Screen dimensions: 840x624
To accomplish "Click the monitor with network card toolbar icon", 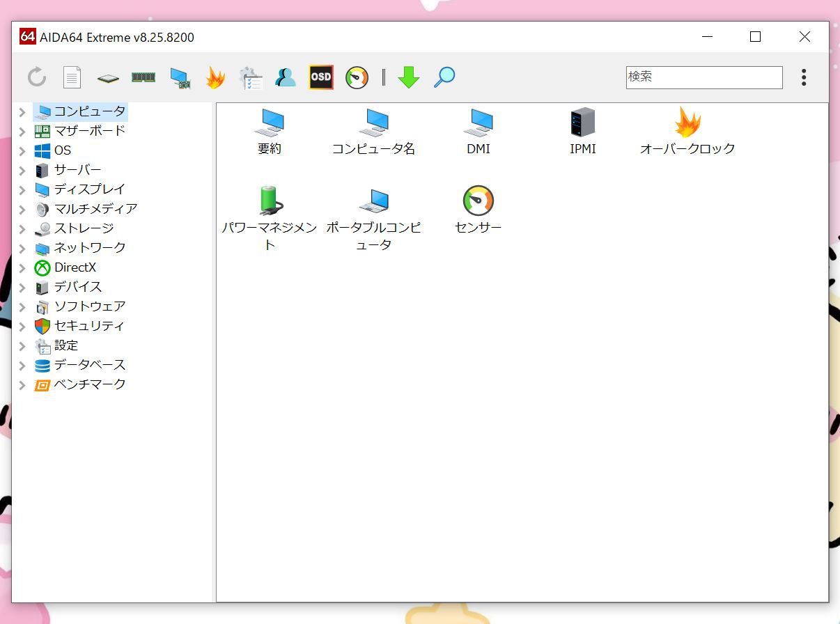I will pos(180,77).
